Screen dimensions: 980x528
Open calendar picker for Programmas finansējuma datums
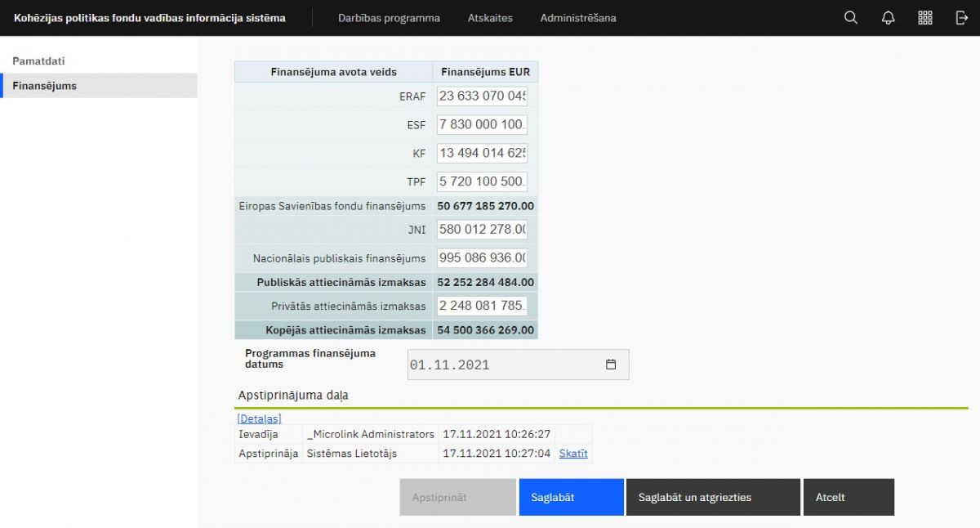tap(610, 365)
